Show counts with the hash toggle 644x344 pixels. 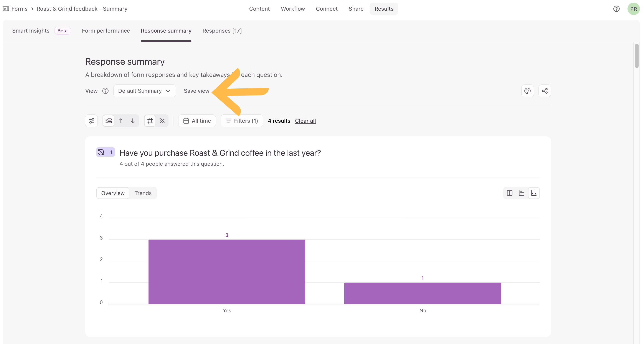click(x=150, y=121)
